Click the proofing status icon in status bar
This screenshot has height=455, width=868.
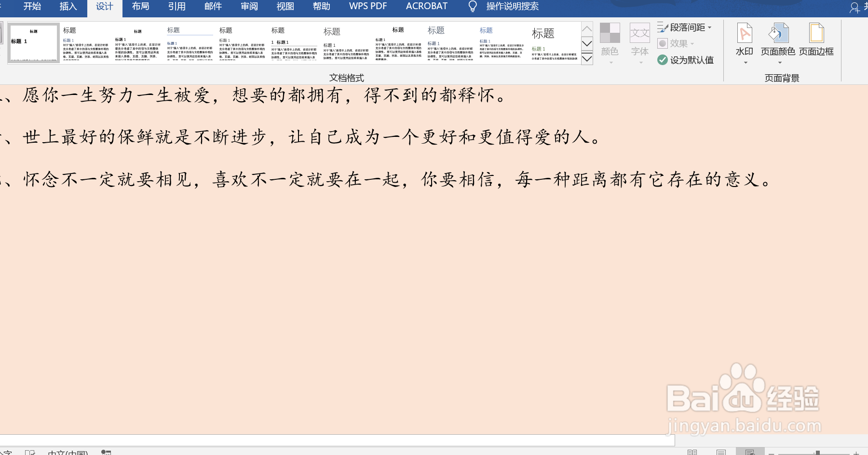pos(30,453)
